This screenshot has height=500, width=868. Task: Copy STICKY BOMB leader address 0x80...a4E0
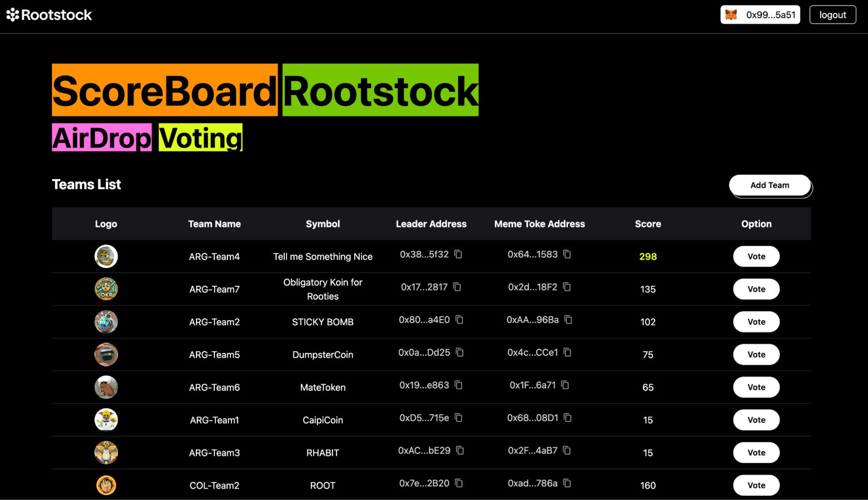tap(459, 320)
